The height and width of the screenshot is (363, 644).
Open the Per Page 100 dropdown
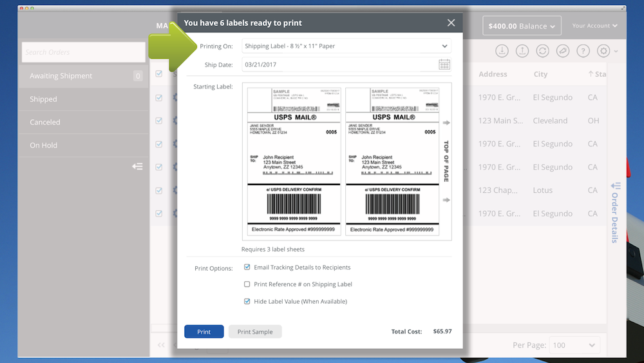pos(574,346)
